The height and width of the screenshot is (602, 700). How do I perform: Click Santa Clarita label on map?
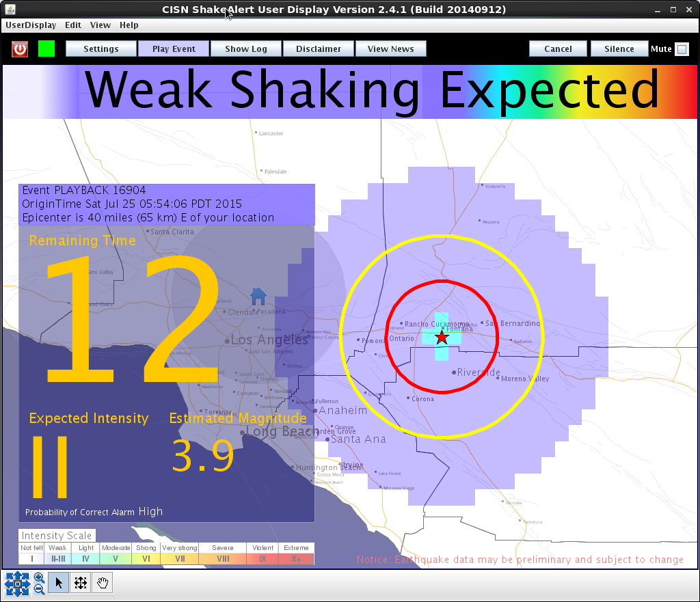click(x=172, y=232)
